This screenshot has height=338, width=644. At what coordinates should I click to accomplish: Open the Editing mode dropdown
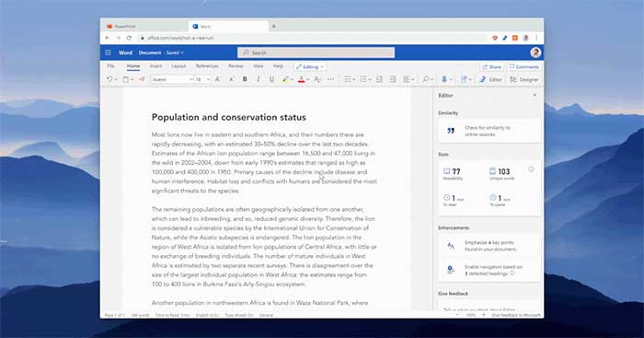(310, 66)
